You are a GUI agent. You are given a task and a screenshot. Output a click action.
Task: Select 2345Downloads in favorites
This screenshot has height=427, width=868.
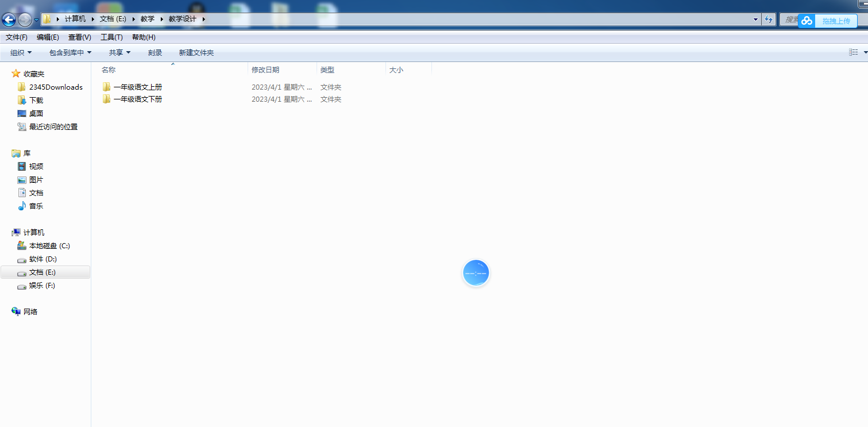coord(56,87)
